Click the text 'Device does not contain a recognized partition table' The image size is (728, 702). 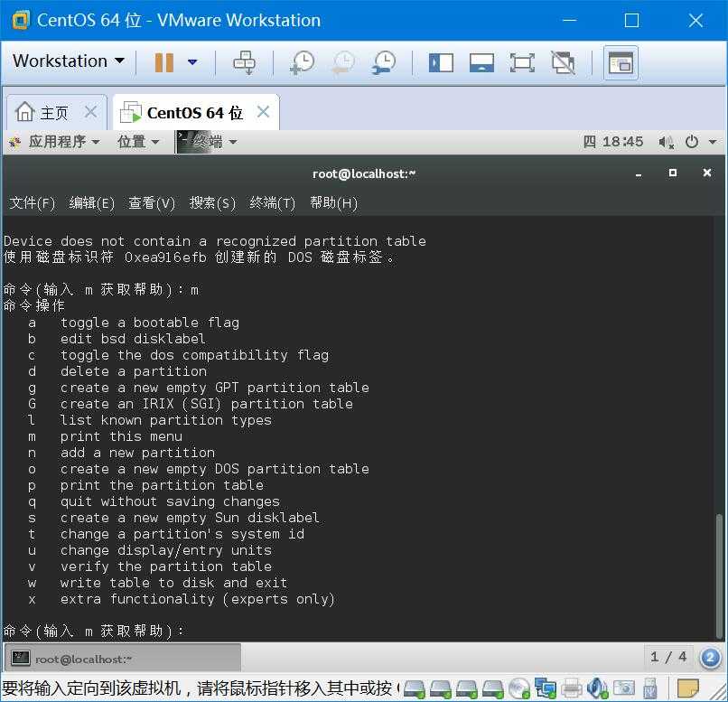214,241
